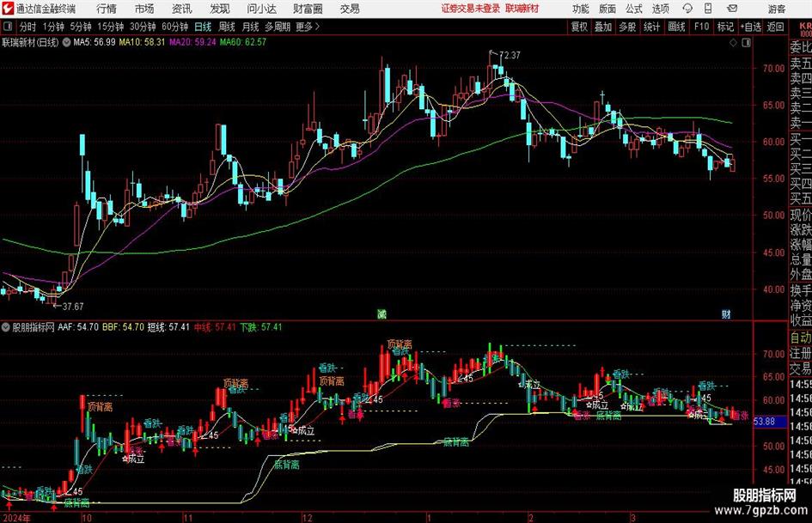
Task: Click the blue 财 marker on main chart
Action: (x=726, y=313)
